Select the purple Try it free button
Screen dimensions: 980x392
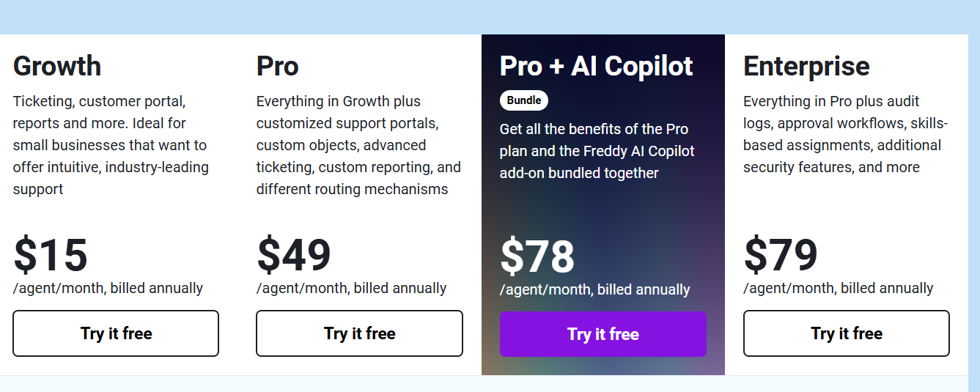(603, 334)
